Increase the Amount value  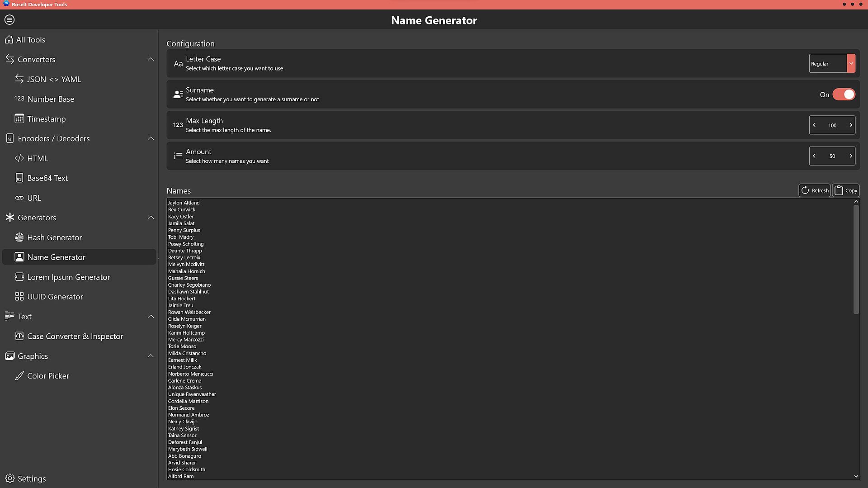pos(850,156)
